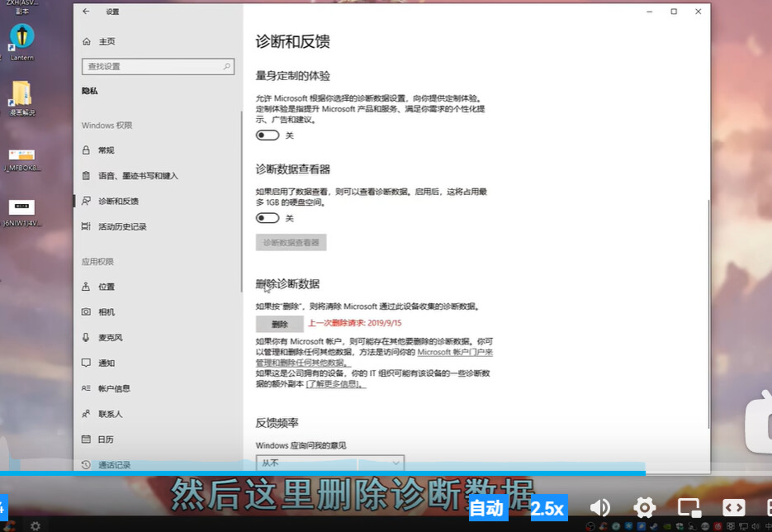Click the sidebar's vertical scrollbar

pos(242,201)
